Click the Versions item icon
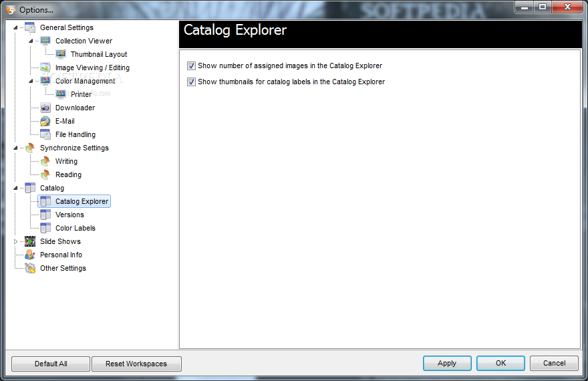The height and width of the screenshot is (381, 588). (45, 215)
